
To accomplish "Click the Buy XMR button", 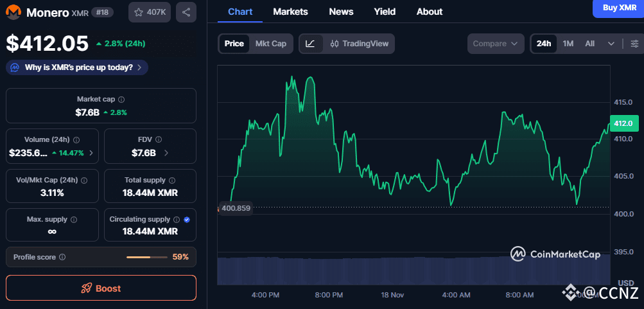I will click(x=619, y=8).
